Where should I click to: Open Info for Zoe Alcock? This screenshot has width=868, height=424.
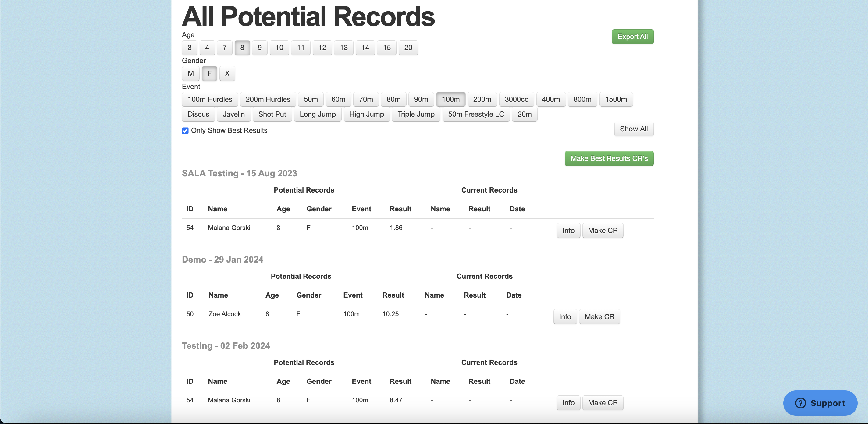coord(565,317)
